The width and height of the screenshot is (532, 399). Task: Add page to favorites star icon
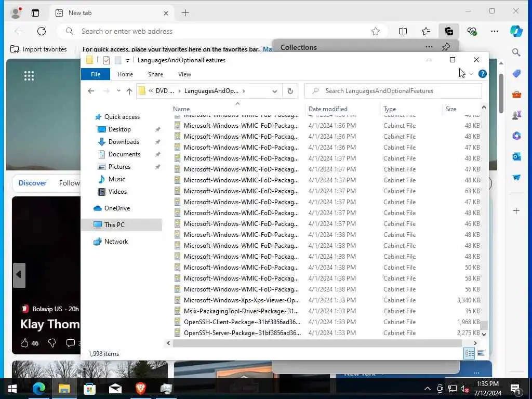point(375,32)
